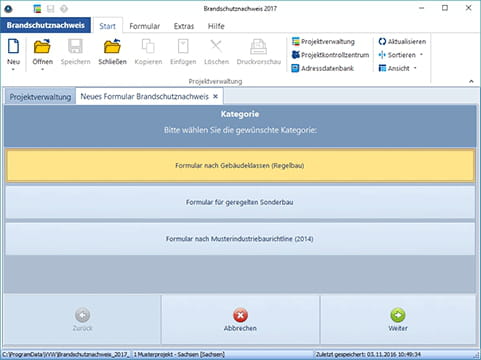Maximize the Brandschutznachweis 2017 window
This screenshot has height=360, width=481.
tap(445, 8)
